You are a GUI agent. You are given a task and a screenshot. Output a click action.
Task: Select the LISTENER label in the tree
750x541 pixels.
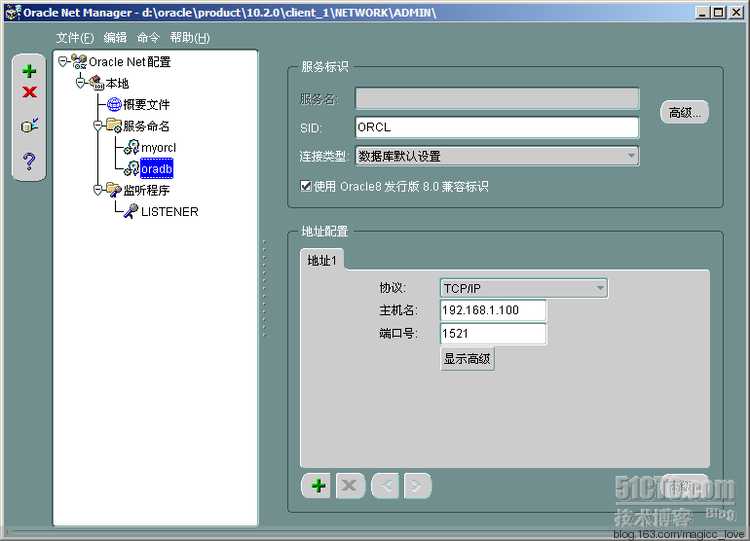(169, 211)
